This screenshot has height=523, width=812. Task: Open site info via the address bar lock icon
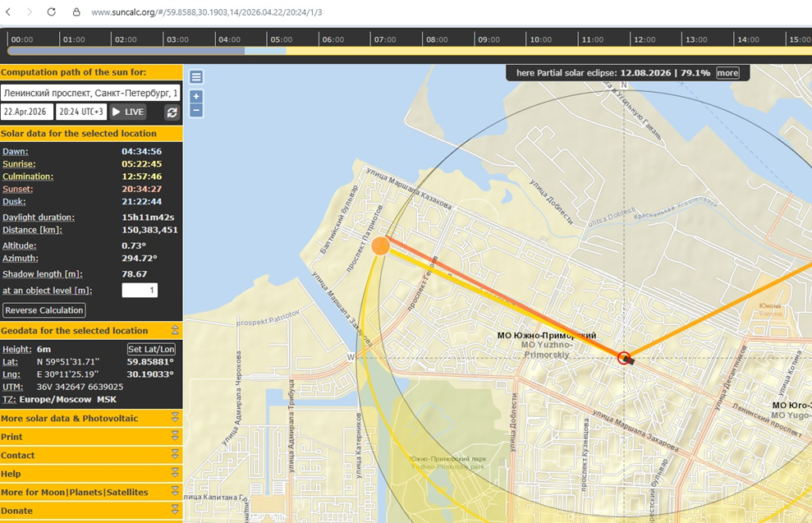point(76,12)
